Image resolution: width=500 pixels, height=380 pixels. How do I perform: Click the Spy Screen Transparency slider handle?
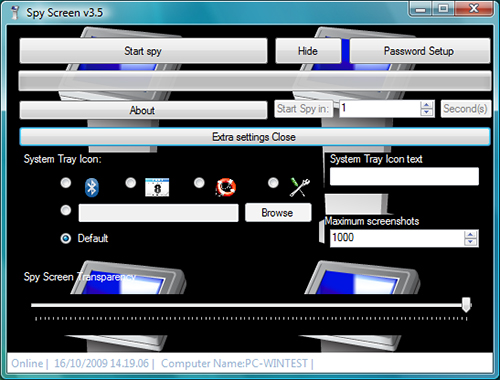pos(466,305)
